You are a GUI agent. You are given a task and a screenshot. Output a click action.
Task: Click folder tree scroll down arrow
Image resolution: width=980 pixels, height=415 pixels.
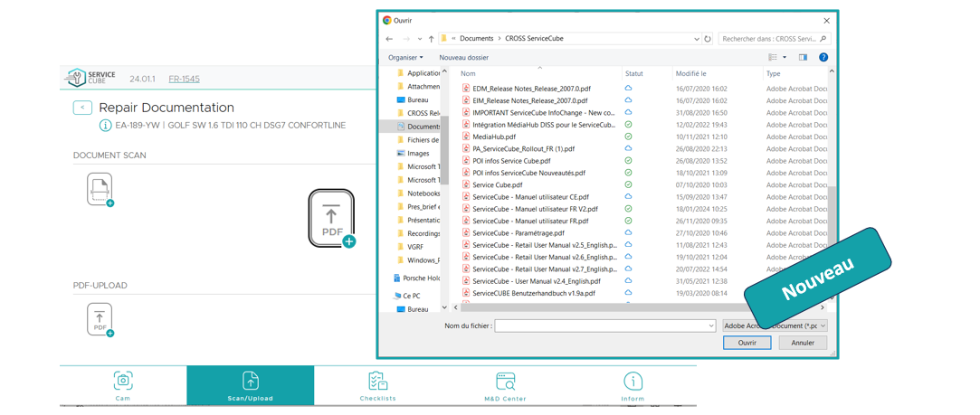[x=444, y=307]
